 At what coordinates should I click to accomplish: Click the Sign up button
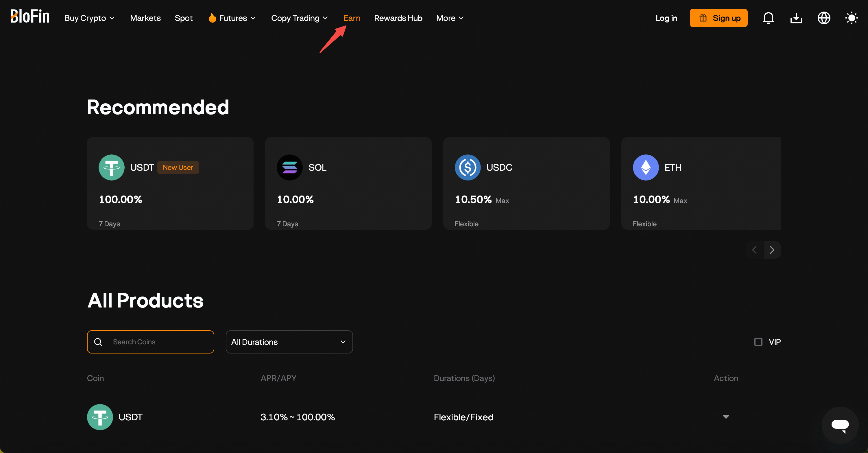[719, 18]
